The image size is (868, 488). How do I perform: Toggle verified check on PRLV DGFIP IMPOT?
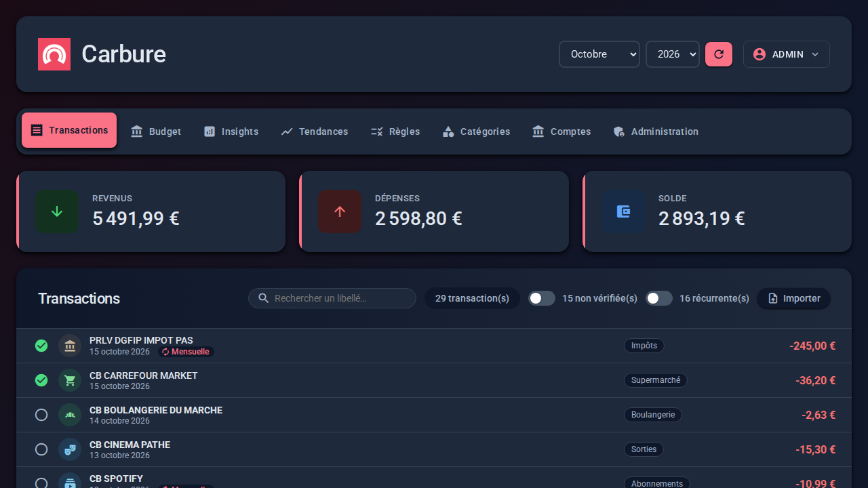[x=41, y=346]
